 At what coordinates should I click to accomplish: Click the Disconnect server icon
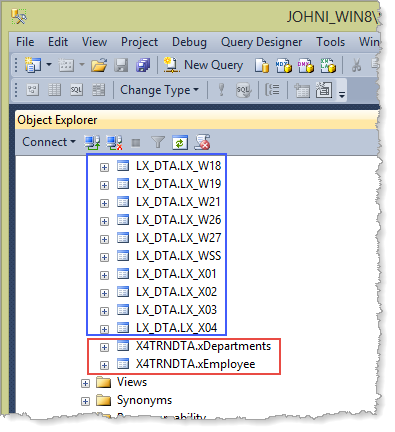click(x=114, y=143)
